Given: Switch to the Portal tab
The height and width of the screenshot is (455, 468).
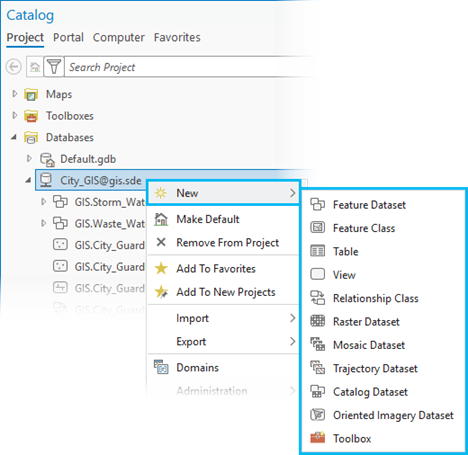Looking at the screenshot, I should point(68,37).
